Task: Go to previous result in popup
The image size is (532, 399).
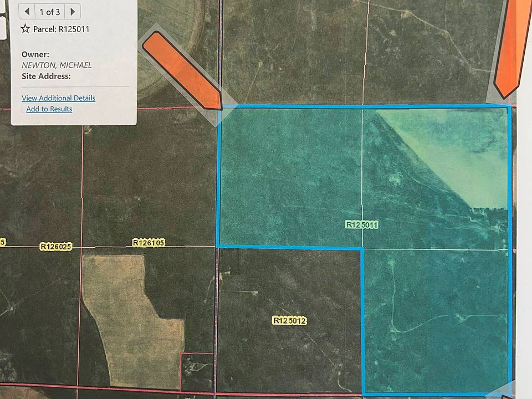Action: click(x=27, y=12)
